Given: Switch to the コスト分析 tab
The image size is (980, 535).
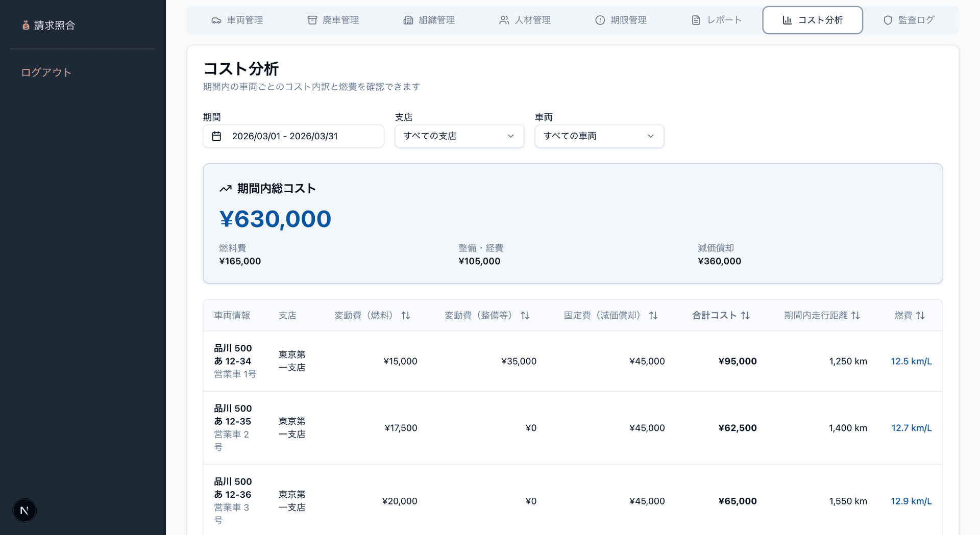Looking at the screenshot, I should 813,20.
